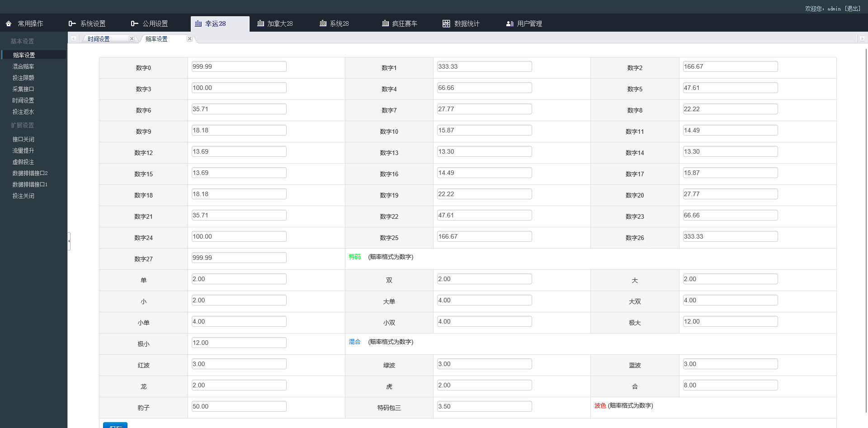
Task: Open the green 特码 link
Action: coord(355,257)
